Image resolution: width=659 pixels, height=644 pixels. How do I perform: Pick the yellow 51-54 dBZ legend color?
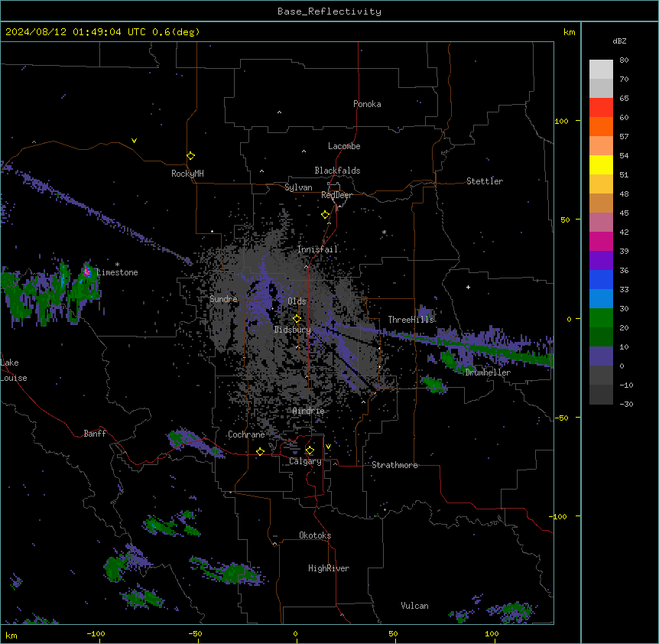[x=601, y=165]
